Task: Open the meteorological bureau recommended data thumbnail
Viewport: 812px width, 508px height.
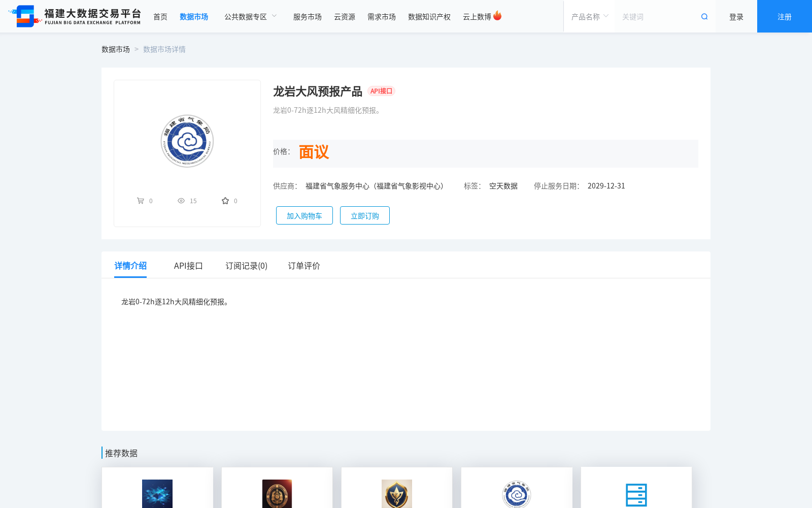Action: pyautogui.click(x=517, y=494)
